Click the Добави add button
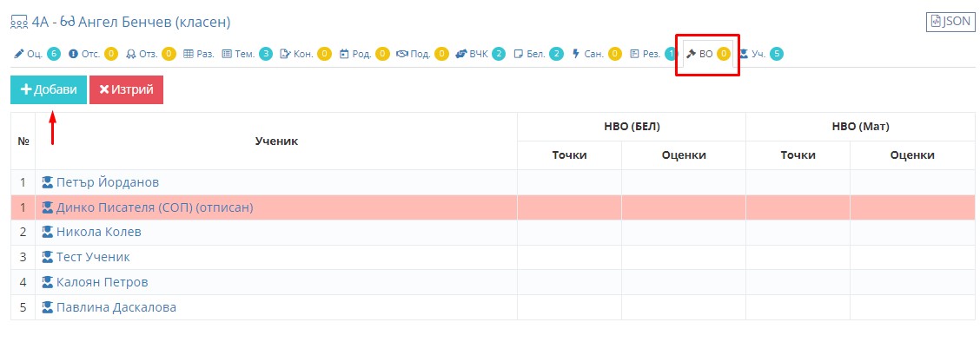The image size is (980, 342). 49,90
